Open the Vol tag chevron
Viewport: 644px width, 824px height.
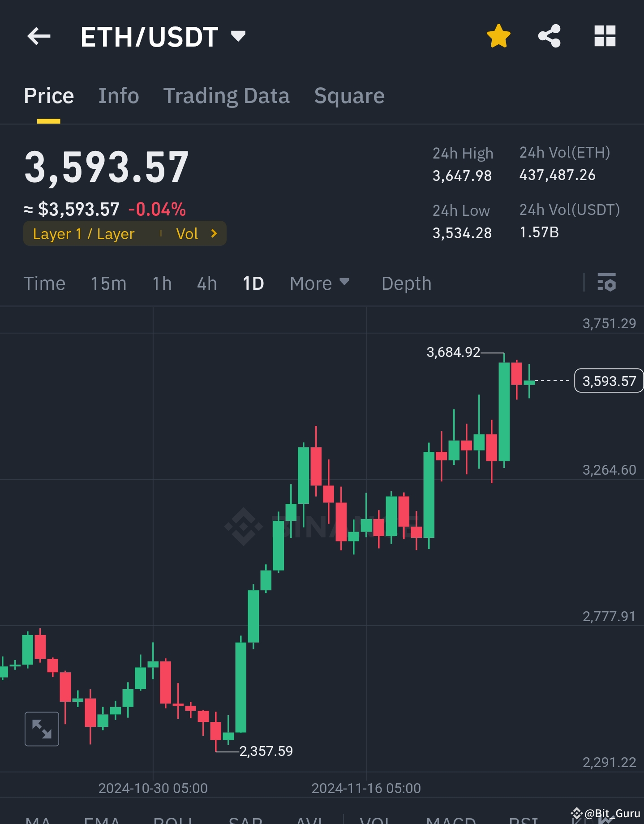point(214,233)
